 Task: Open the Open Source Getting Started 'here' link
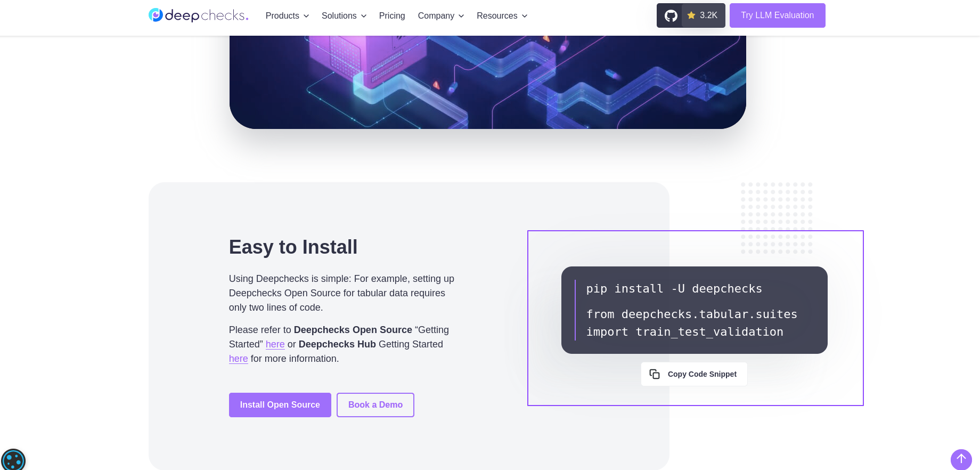tap(275, 344)
